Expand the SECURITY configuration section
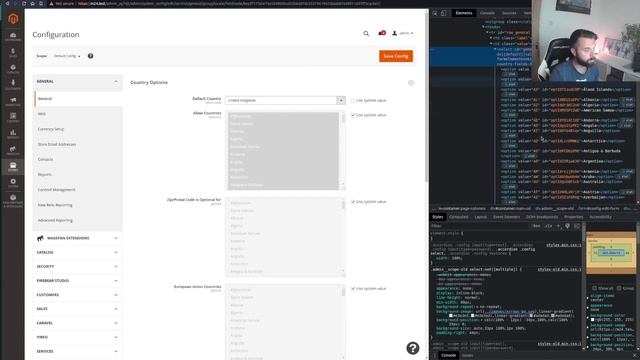 tap(78, 267)
